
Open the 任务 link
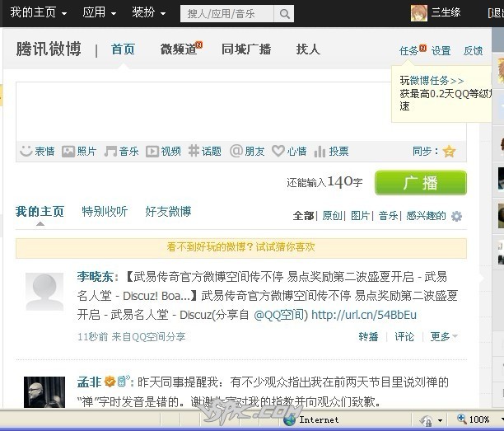click(408, 51)
